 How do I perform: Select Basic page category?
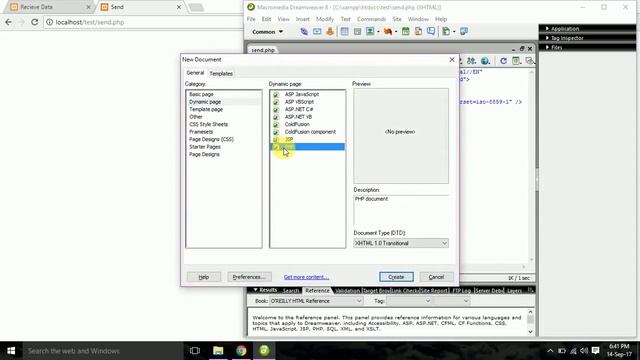click(x=201, y=94)
